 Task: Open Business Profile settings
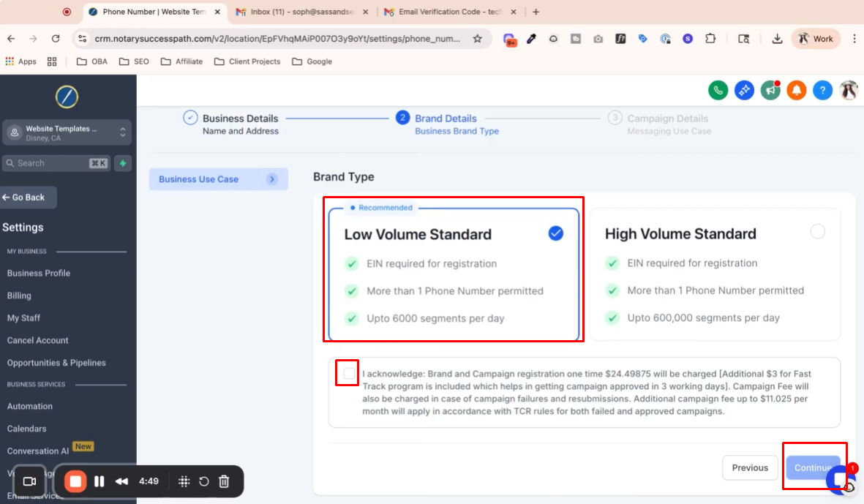click(x=39, y=273)
